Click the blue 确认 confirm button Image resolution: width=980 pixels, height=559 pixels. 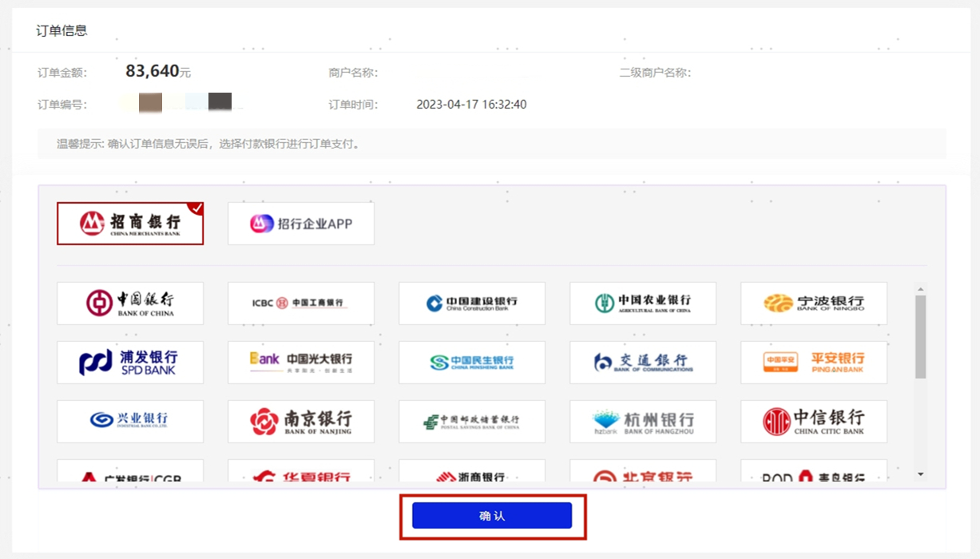pyautogui.click(x=492, y=516)
